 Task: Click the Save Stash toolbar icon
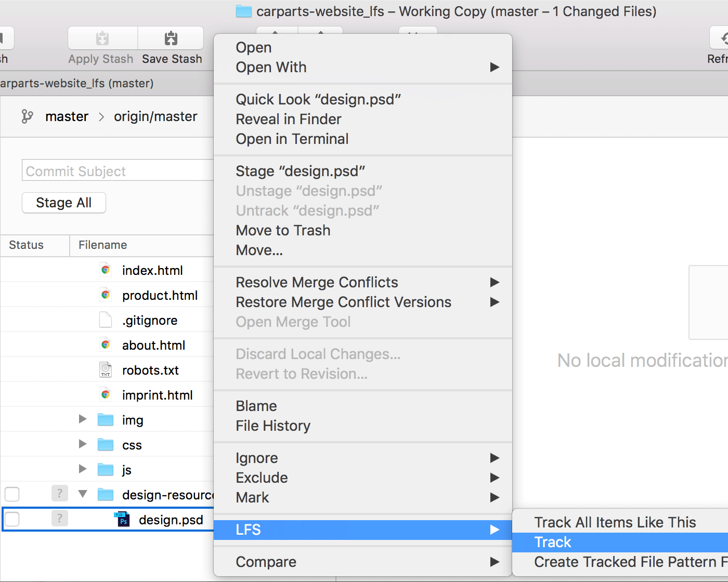click(x=171, y=38)
